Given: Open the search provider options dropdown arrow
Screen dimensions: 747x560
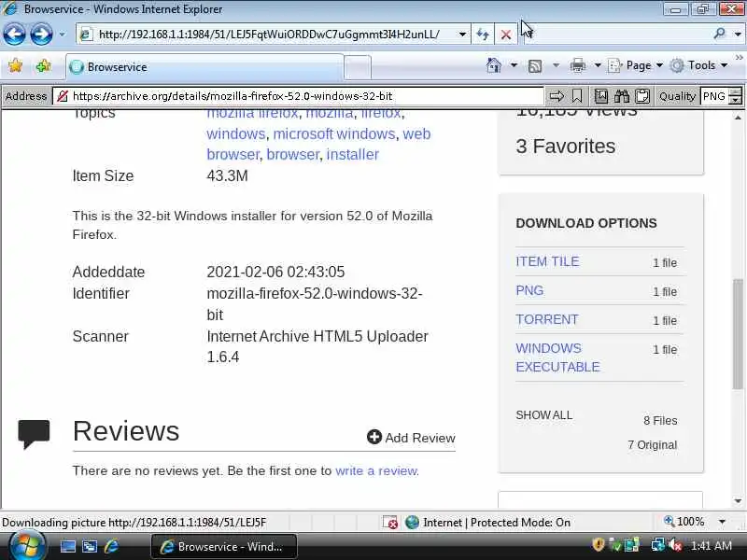Looking at the screenshot, I should tap(738, 34).
